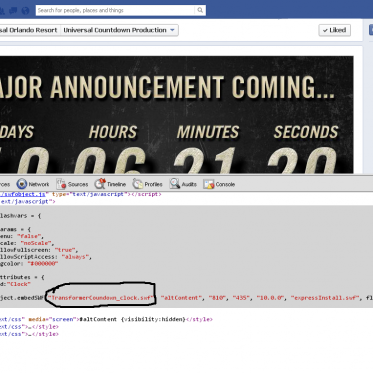Expand Universal Countdown Production dropdown arrow
The width and height of the screenshot is (373, 373).
(x=172, y=30)
